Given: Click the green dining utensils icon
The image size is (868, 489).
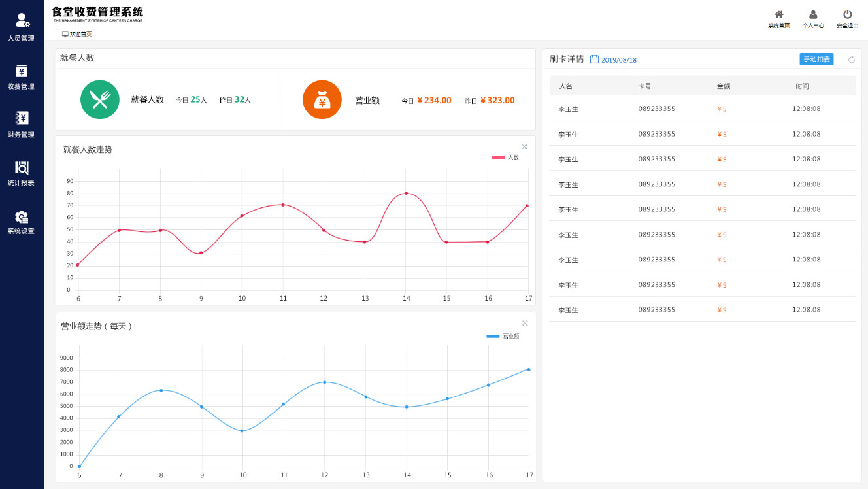Looking at the screenshot, I should pyautogui.click(x=100, y=99).
